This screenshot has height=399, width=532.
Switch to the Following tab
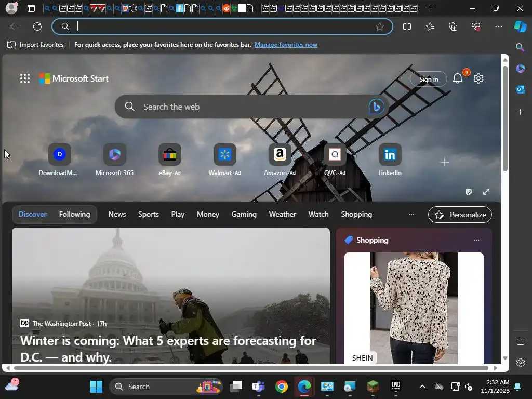click(x=75, y=215)
